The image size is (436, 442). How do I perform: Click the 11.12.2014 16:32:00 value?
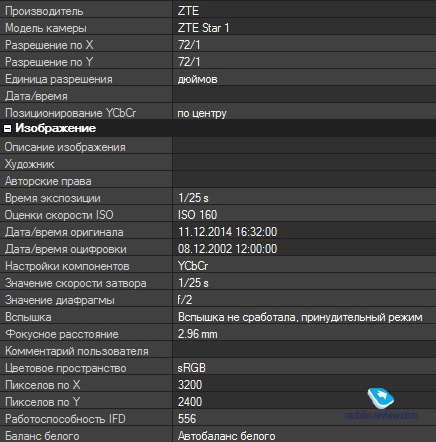tap(227, 232)
